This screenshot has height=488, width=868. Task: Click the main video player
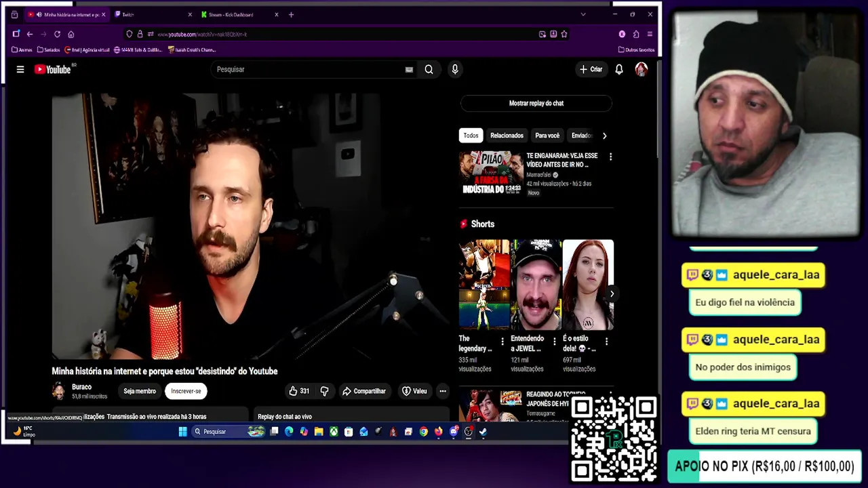coord(251,226)
